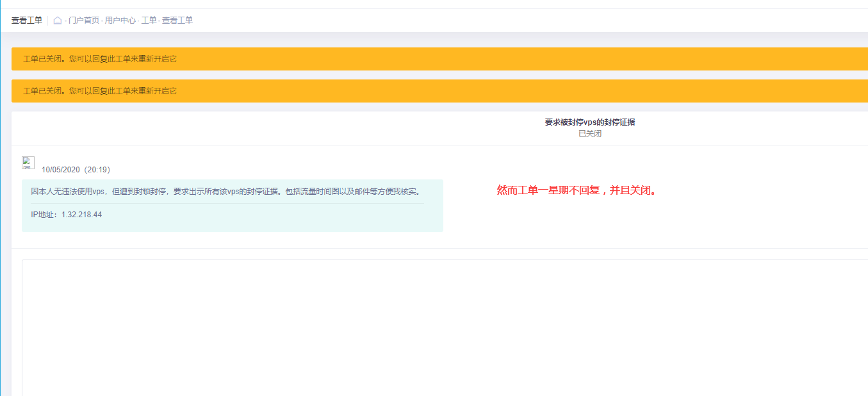
Task: Click the red annotation 然而工单一星期不回复
Action: pos(577,190)
